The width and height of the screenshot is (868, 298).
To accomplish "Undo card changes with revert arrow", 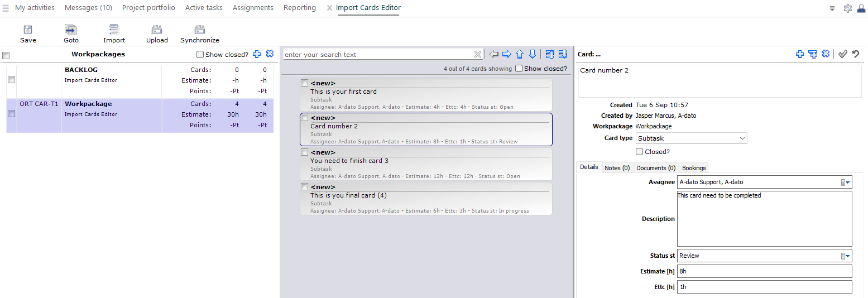I will pos(856,54).
